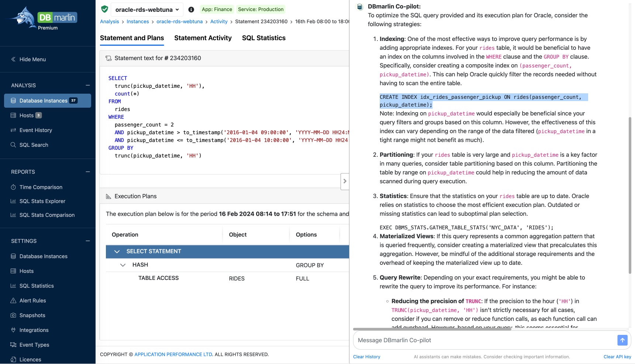Click the Clear API key link

[617, 357]
